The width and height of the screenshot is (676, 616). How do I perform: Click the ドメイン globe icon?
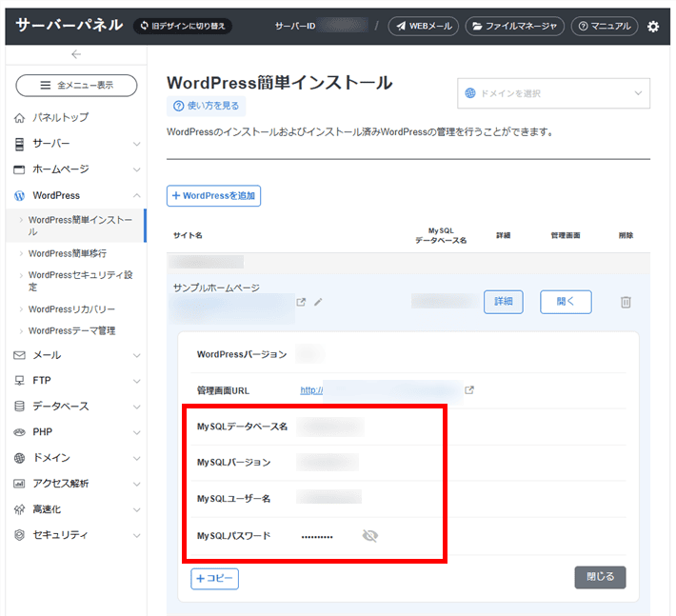pos(19,458)
